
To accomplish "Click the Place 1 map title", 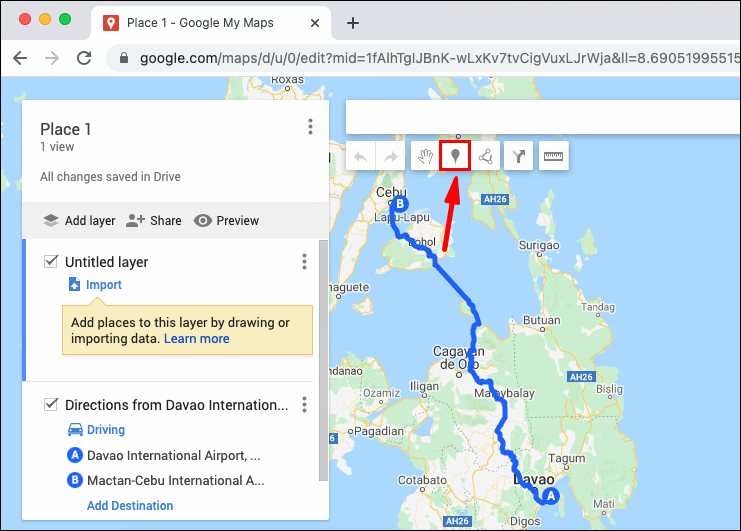I will (66, 129).
